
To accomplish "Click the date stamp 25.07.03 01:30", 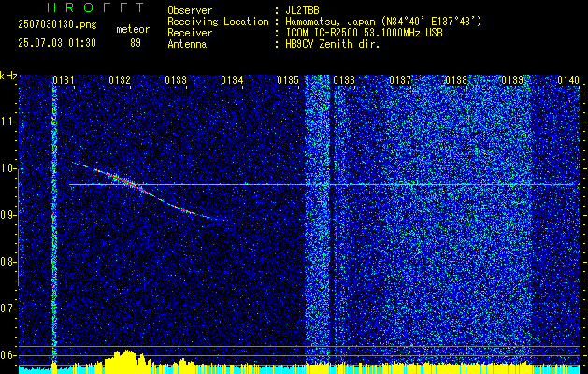I will [x=57, y=43].
